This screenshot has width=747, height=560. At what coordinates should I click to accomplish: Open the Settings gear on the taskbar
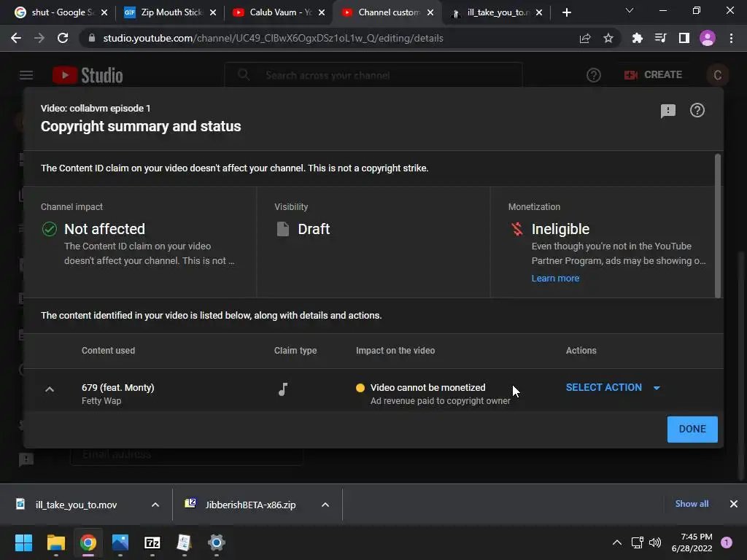(216, 542)
